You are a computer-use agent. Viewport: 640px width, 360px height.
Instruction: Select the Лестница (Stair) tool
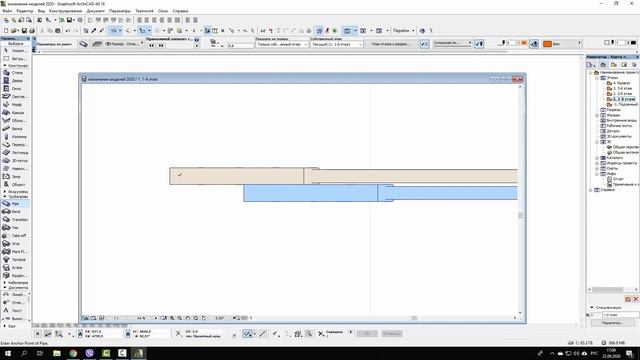click(14, 153)
